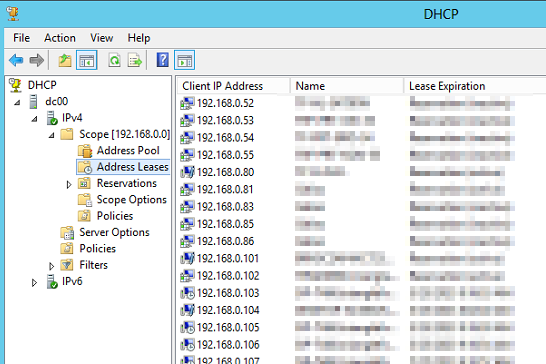Sort by Name column header
Viewport: 546px width, 364px height.
[346, 86]
